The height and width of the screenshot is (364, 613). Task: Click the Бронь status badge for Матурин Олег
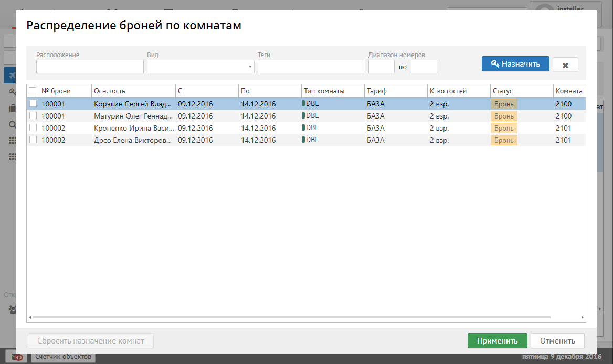[504, 116]
